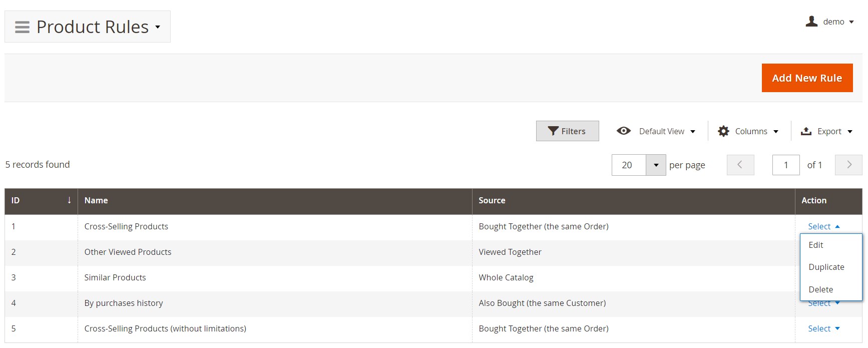Go to the next page arrow
The image size is (868, 348).
click(848, 165)
